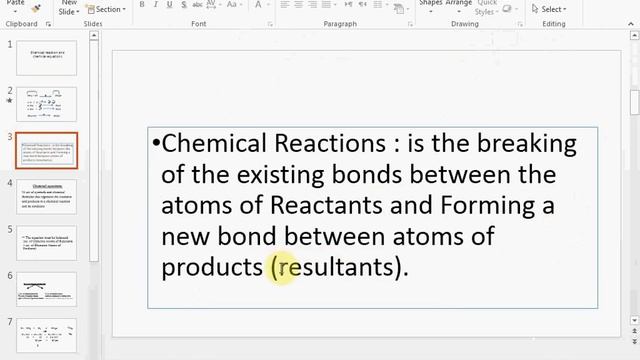Select slide 6 thumbnail
Screen dimensions: 640x360
[47, 289]
